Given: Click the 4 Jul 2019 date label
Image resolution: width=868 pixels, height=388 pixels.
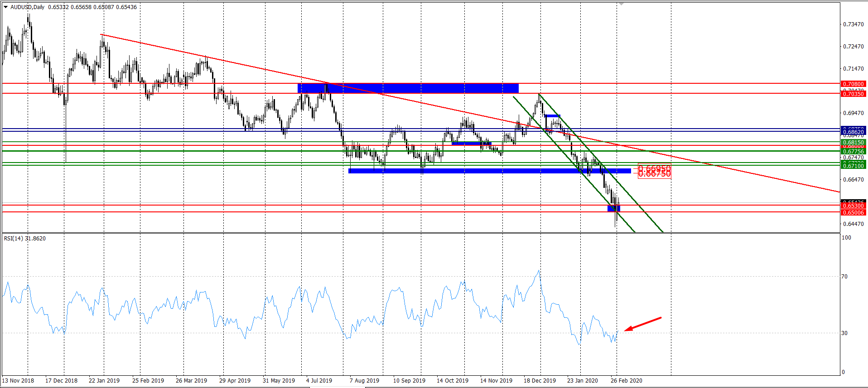Looking at the screenshot, I should [319, 380].
